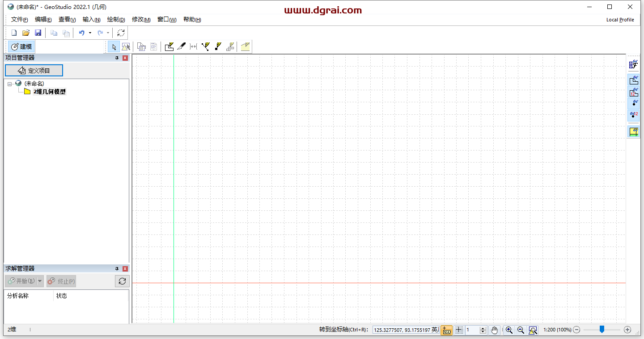Click the greyed-out mesh grid drawing tool

(230, 46)
